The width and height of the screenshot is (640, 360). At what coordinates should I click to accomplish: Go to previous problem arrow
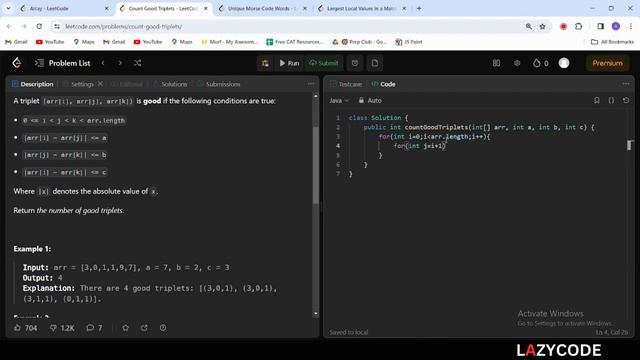point(103,63)
